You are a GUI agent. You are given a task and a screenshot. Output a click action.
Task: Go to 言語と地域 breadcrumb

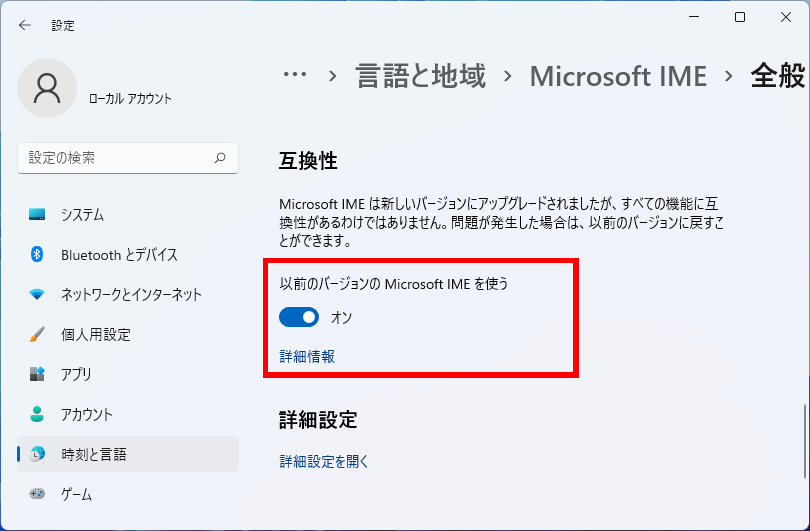421,76
